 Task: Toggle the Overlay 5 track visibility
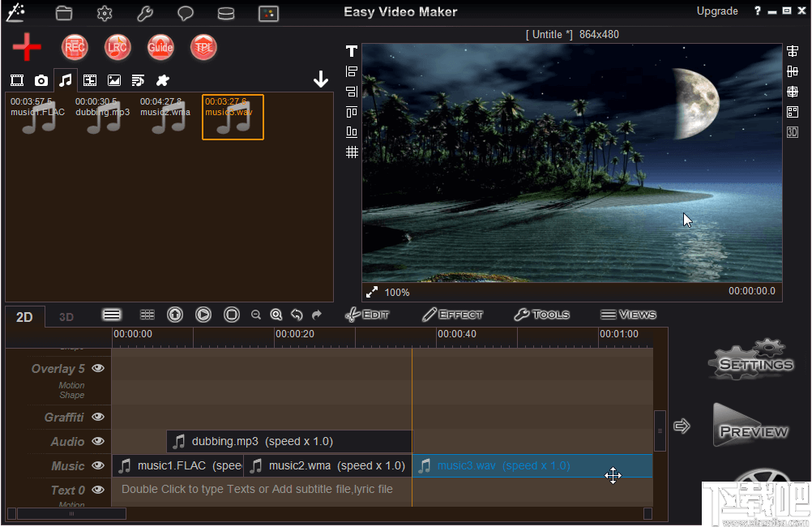click(x=97, y=368)
